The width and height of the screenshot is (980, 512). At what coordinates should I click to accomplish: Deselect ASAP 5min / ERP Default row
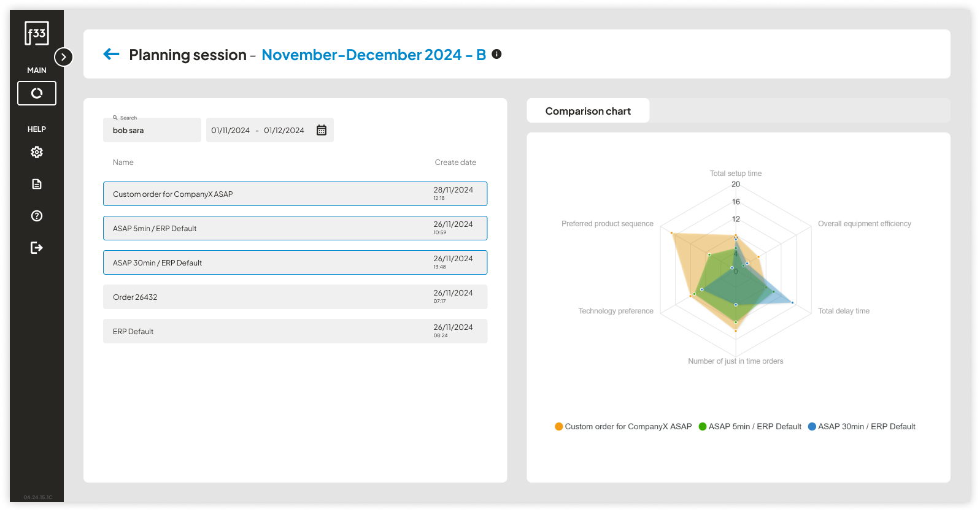click(x=295, y=228)
